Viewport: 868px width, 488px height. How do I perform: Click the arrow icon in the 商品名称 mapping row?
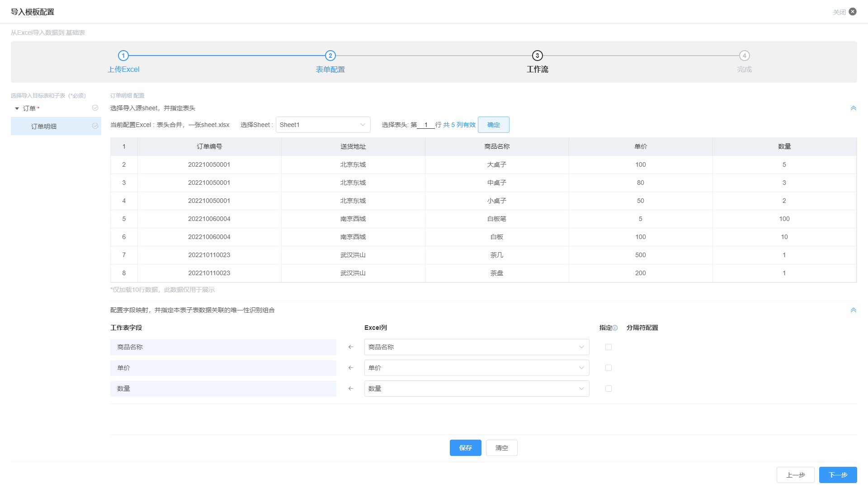pos(351,347)
